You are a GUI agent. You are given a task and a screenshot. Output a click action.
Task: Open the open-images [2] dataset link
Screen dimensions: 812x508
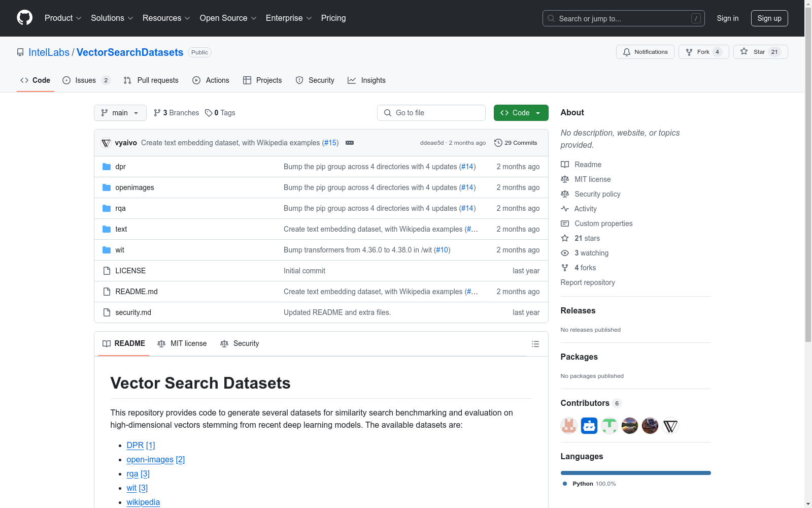coord(156,459)
